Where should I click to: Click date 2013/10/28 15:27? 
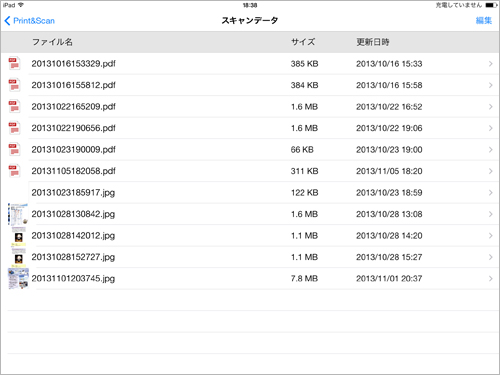(x=389, y=257)
